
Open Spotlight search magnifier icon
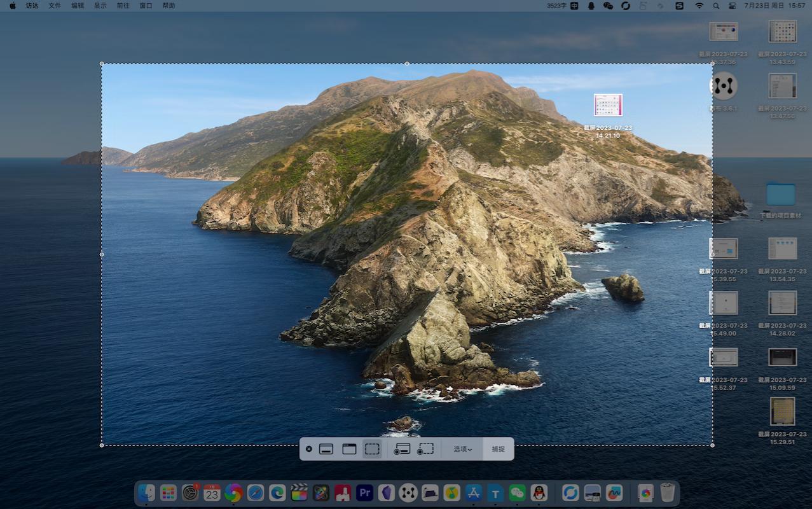point(716,6)
